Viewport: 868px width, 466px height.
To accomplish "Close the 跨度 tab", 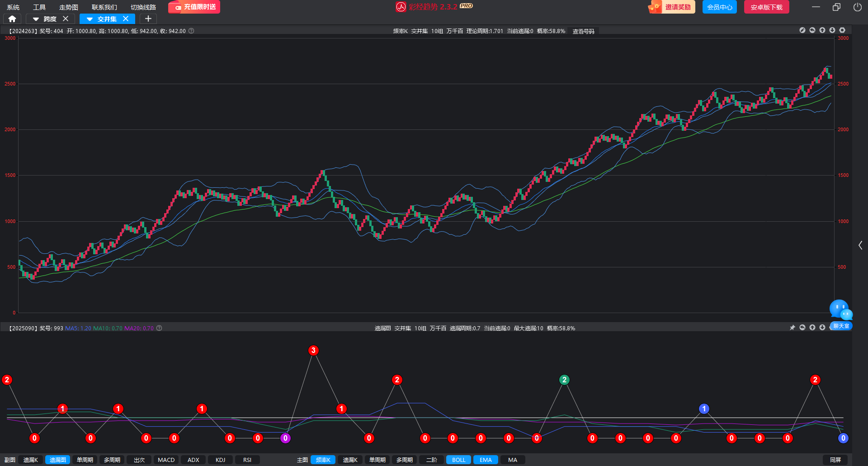I will pyautogui.click(x=66, y=19).
